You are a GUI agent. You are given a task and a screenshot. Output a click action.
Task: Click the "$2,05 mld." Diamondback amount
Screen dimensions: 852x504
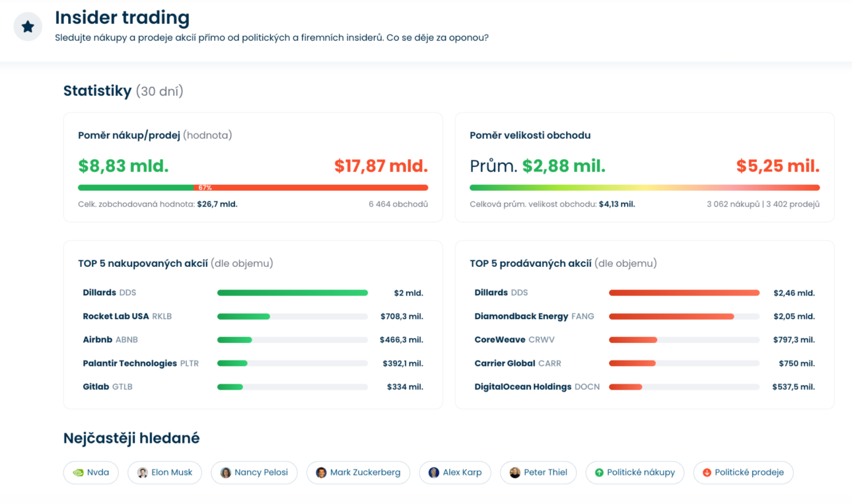795,316
